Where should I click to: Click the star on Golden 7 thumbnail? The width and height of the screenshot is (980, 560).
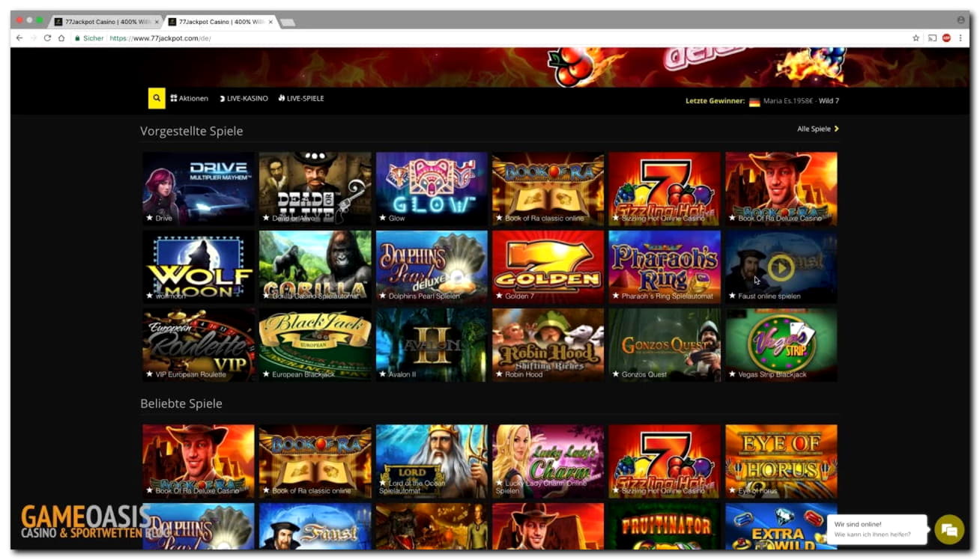[x=499, y=296]
